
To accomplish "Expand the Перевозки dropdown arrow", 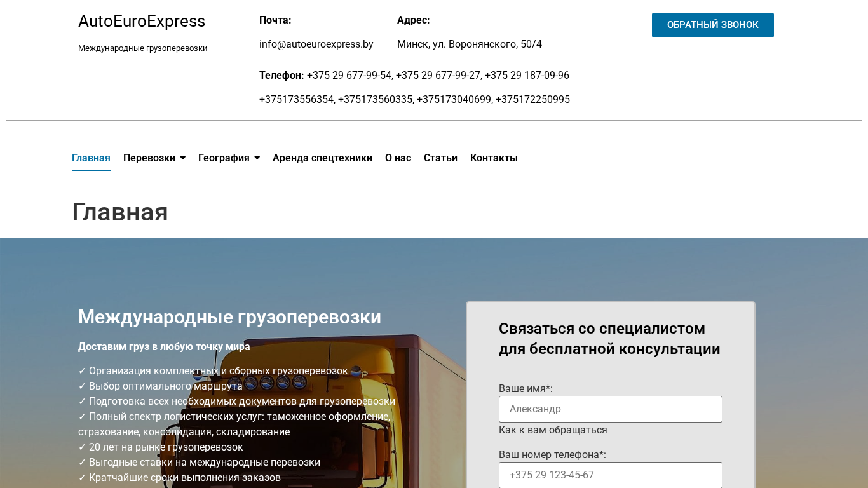I will click(x=183, y=158).
